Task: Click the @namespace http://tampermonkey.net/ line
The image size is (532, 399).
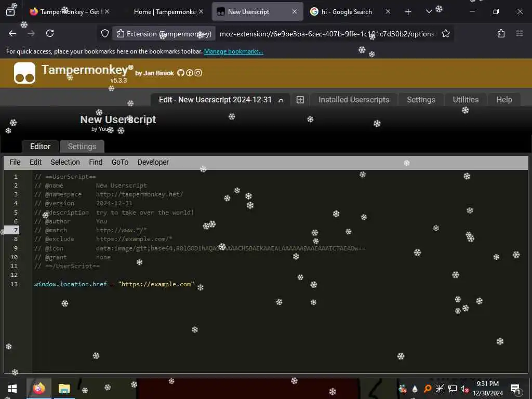Action: coord(109,194)
